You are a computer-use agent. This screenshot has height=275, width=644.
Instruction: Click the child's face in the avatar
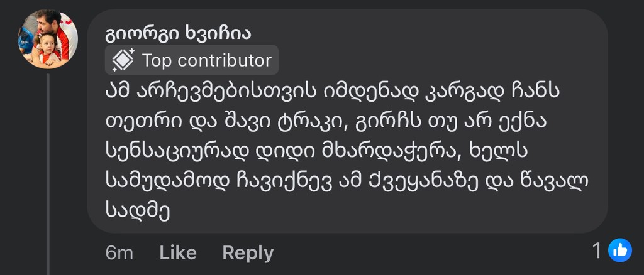[46, 44]
